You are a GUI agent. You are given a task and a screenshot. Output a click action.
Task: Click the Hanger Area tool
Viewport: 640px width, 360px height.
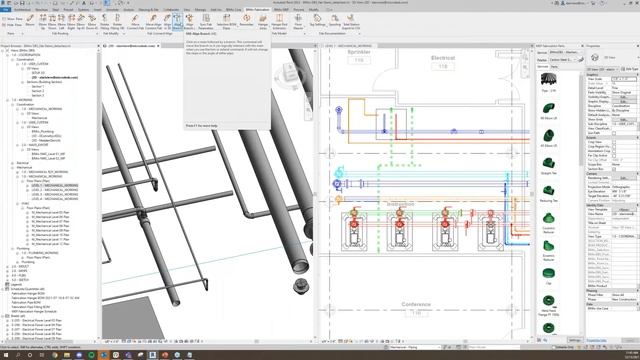(x=263, y=22)
